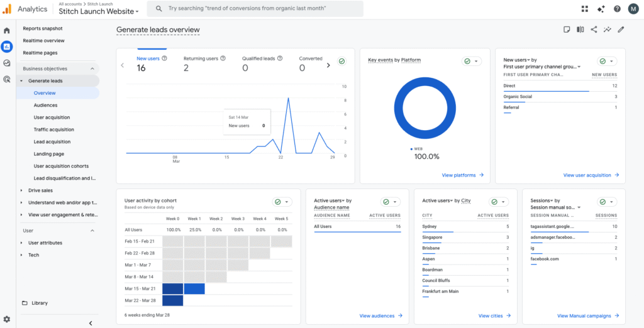Open the Insights sparkline icon
Screen dimensions: 644x328
(x=608, y=30)
